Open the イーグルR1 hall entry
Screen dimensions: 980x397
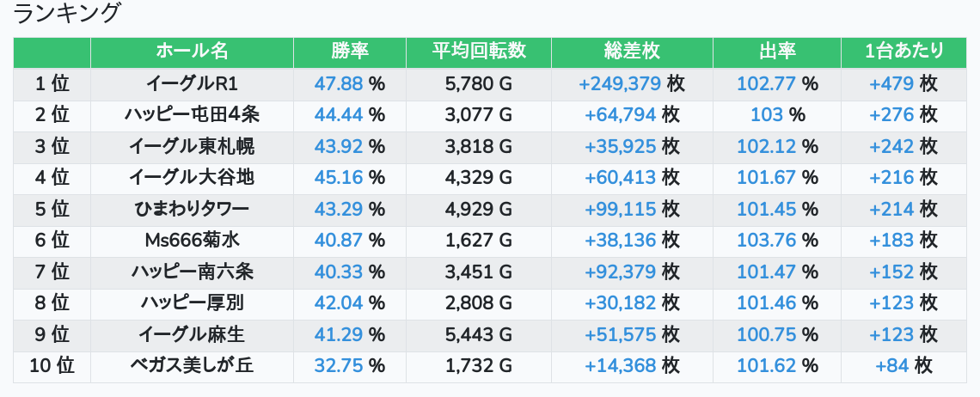192,84
